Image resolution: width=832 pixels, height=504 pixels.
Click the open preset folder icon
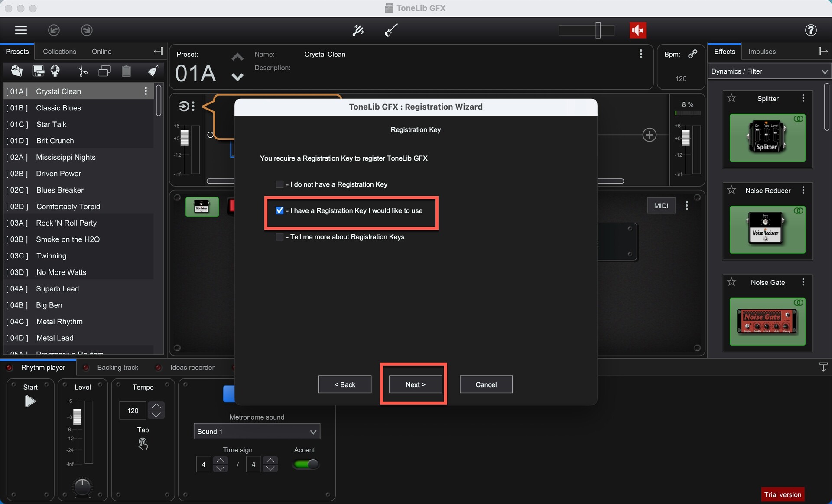click(x=17, y=71)
